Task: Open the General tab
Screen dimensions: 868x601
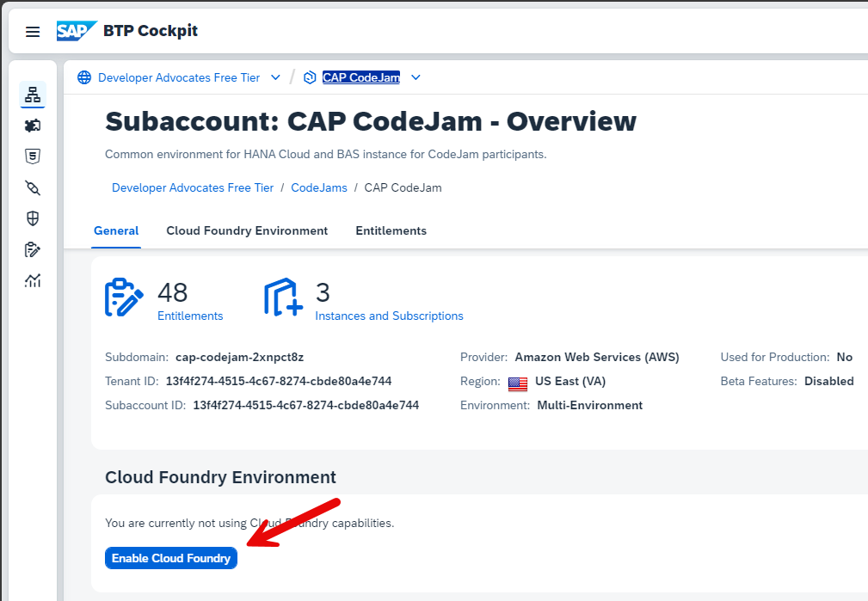Action: tap(116, 230)
